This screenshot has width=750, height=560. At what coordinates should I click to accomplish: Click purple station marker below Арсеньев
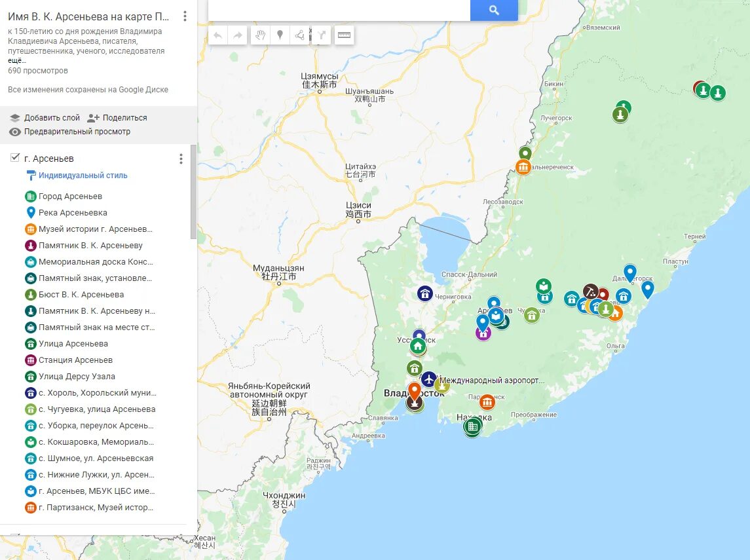pos(483,333)
